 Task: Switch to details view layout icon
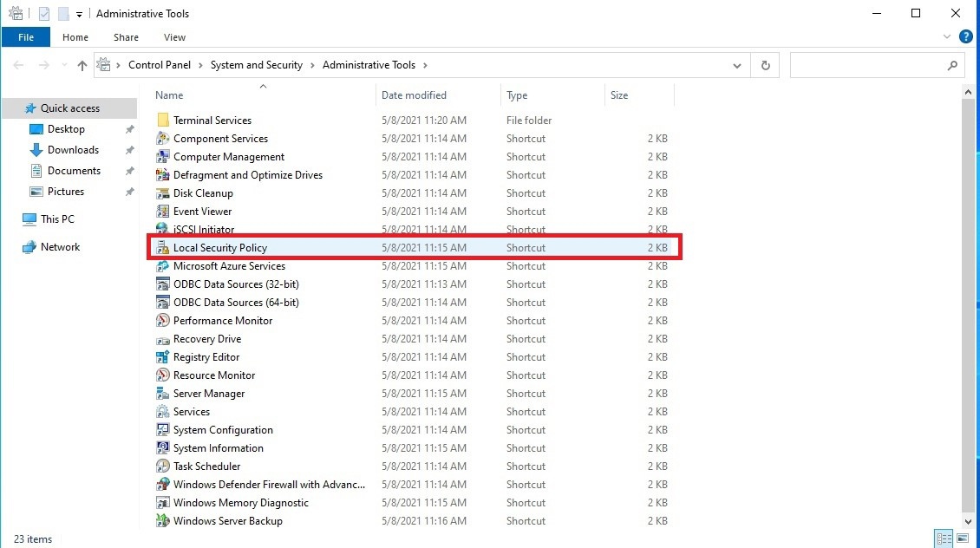point(944,538)
